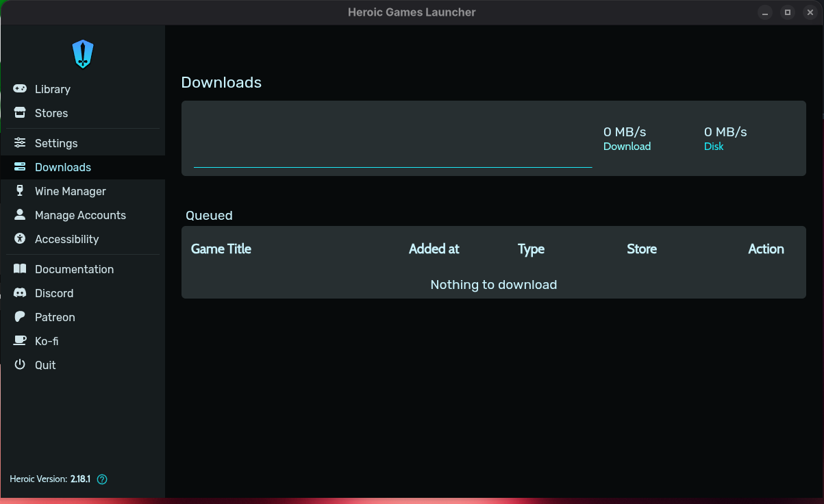The image size is (824, 504).
Task: Click the Discord logo icon
Action: tap(21, 293)
